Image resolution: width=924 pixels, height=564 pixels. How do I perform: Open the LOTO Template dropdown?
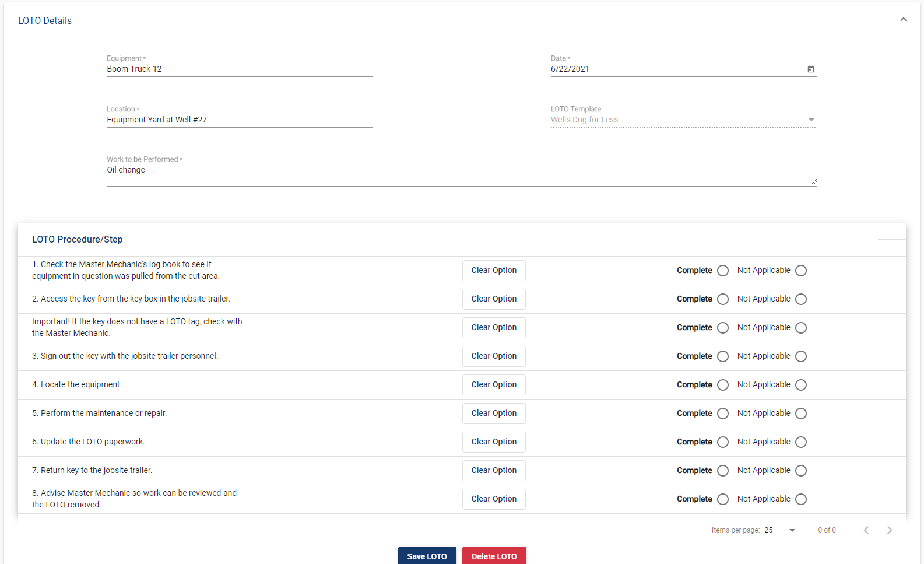coord(684,120)
